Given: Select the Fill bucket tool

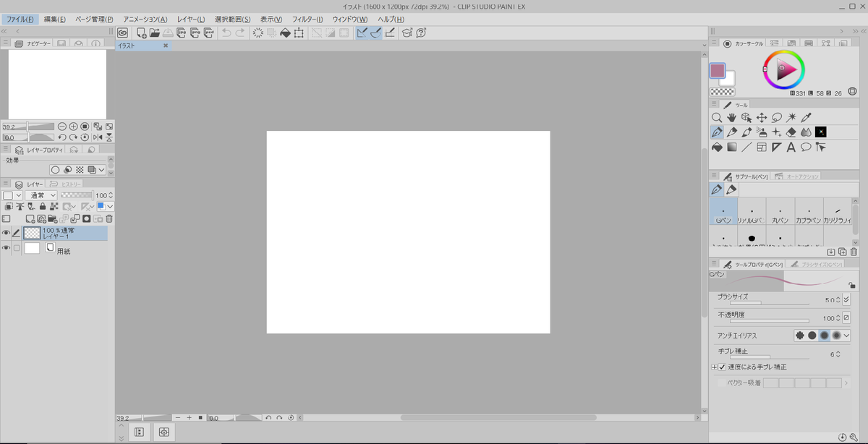Looking at the screenshot, I should click(716, 148).
